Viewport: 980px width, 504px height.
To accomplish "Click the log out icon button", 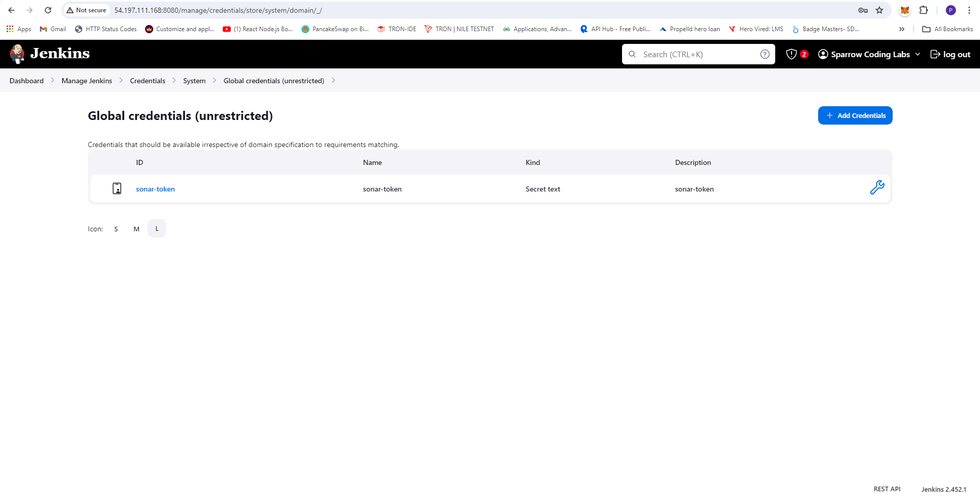I will [950, 54].
